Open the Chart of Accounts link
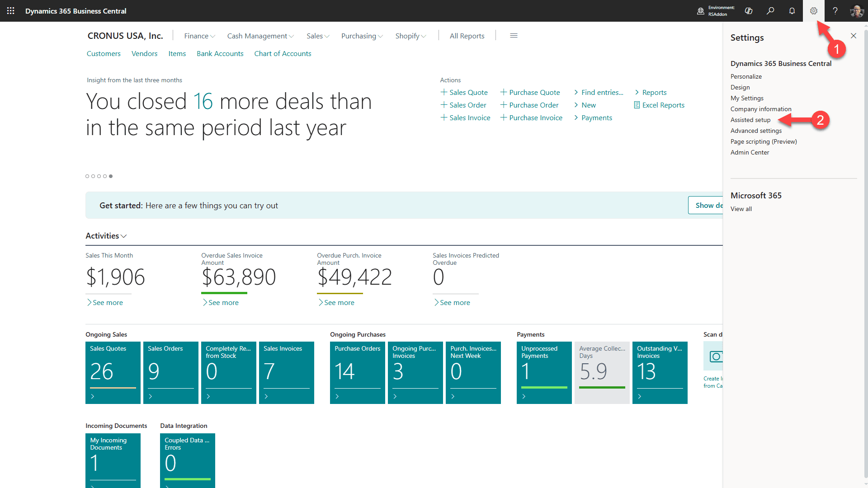The image size is (868, 488). pos(283,53)
